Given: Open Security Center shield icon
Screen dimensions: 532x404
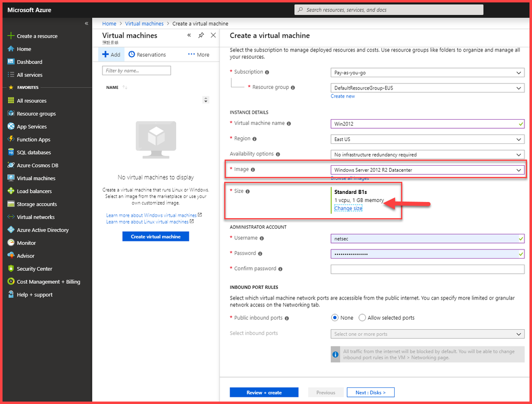Looking at the screenshot, I should click(x=11, y=269).
